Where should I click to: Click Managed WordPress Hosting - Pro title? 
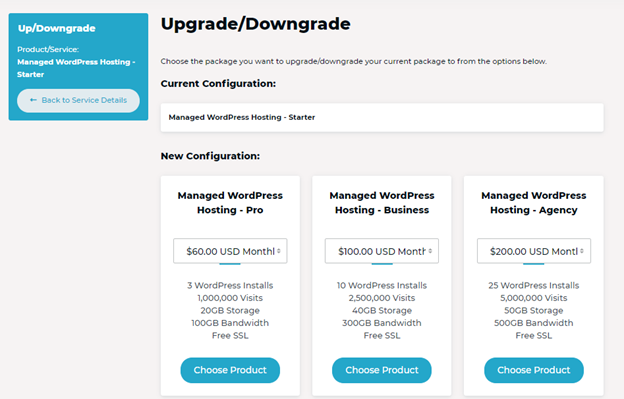click(230, 202)
